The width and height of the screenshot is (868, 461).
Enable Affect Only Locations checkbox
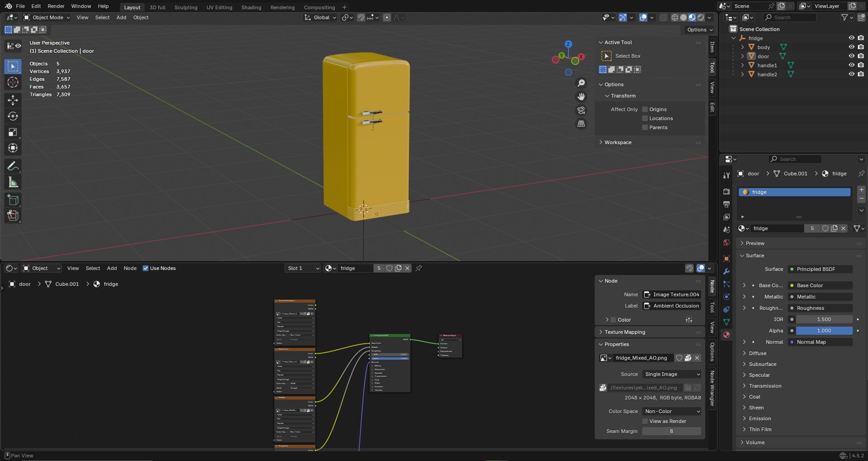pos(645,118)
